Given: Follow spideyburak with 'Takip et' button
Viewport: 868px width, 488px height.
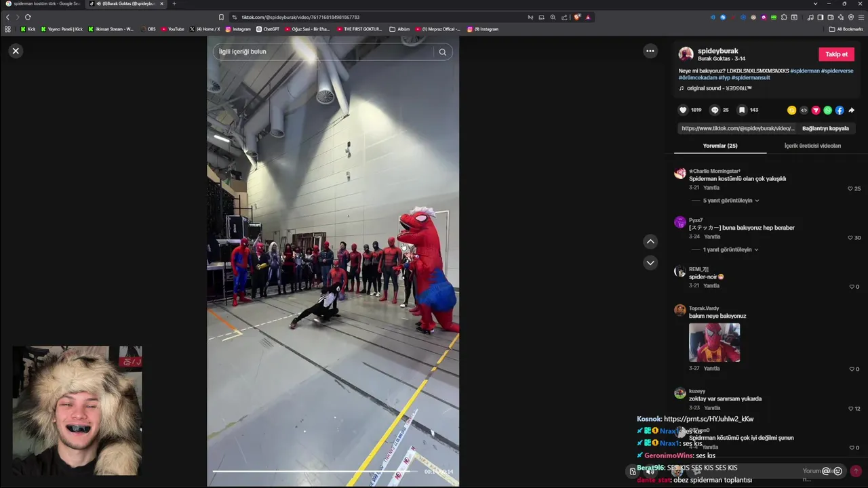Looking at the screenshot, I should click(x=836, y=54).
